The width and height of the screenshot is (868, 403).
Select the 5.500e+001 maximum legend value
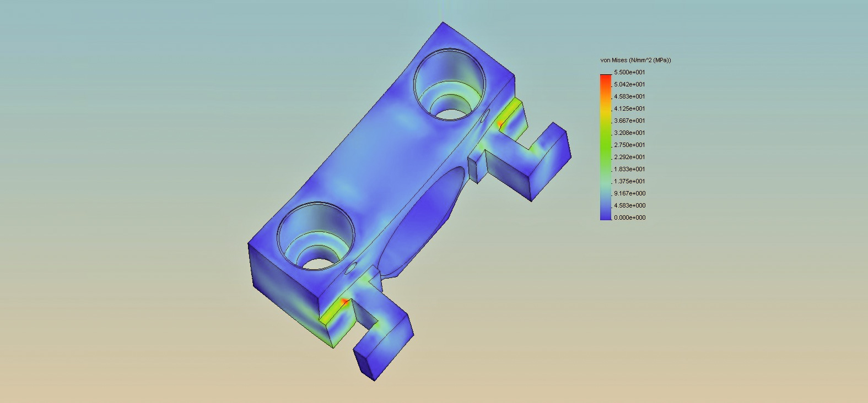pyautogui.click(x=629, y=72)
